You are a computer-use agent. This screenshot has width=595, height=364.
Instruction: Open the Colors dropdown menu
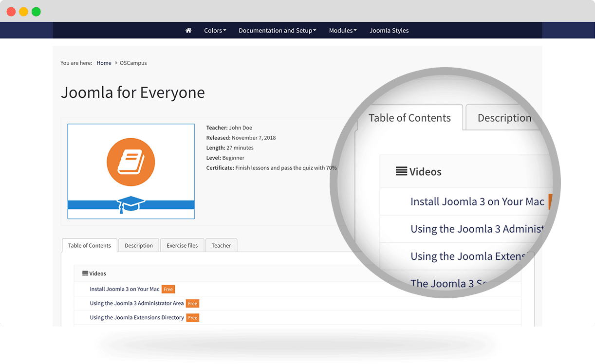215,30
